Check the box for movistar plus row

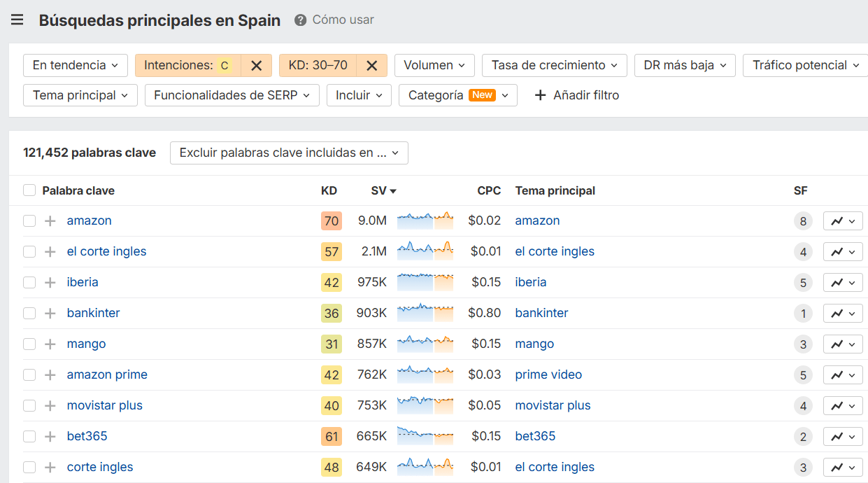tap(29, 406)
